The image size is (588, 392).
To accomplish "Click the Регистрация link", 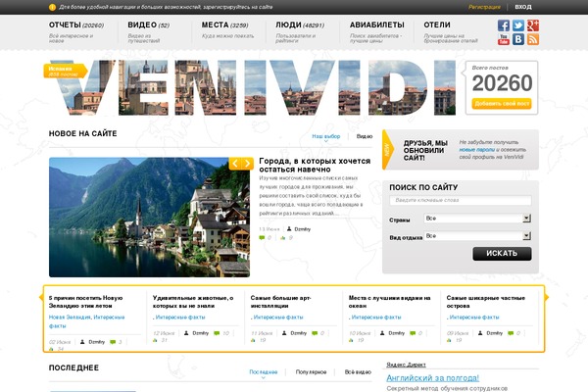I will click(484, 7).
